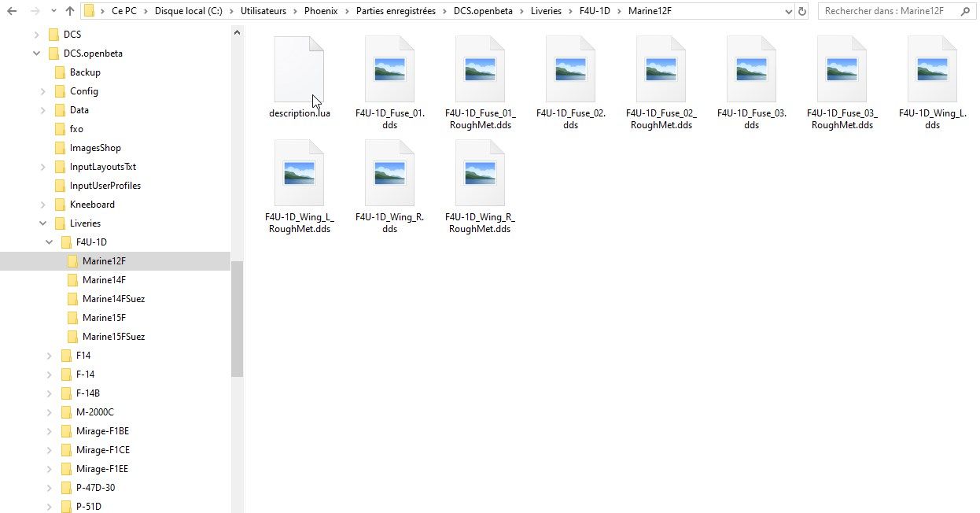
Task: Select F4U-1D_Fuse_02.dds file icon
Action: coord(570,69)
